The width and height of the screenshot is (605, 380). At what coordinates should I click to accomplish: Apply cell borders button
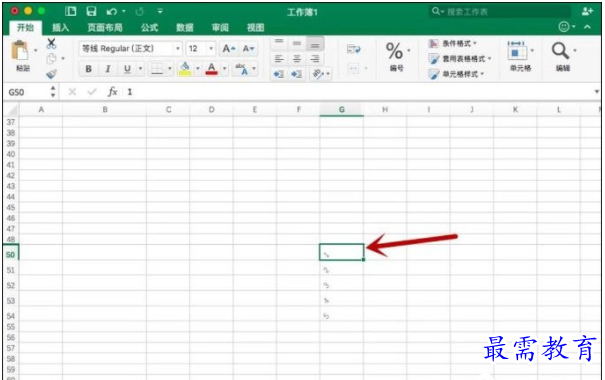click(157, 69)
